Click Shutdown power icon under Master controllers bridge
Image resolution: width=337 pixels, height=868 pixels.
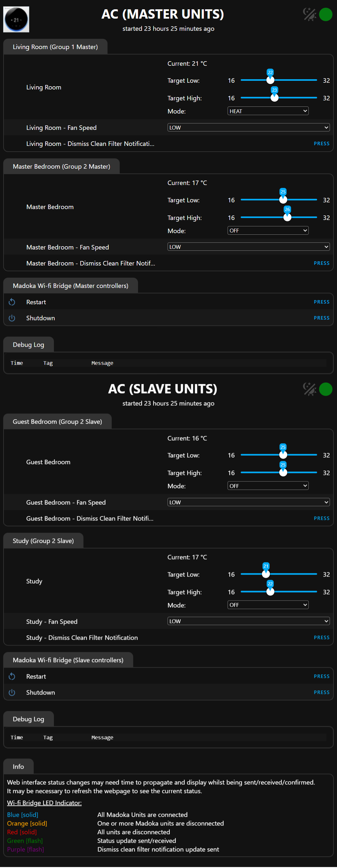coord(12,318)
